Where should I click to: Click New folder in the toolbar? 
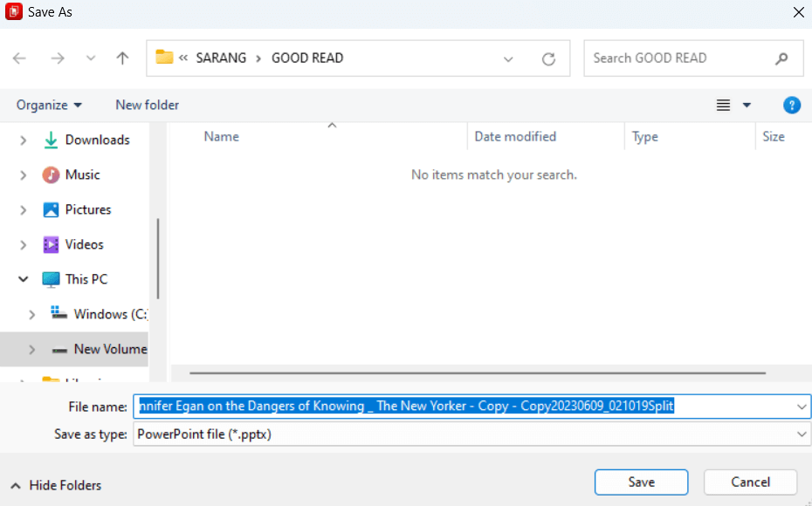[147, 105]
